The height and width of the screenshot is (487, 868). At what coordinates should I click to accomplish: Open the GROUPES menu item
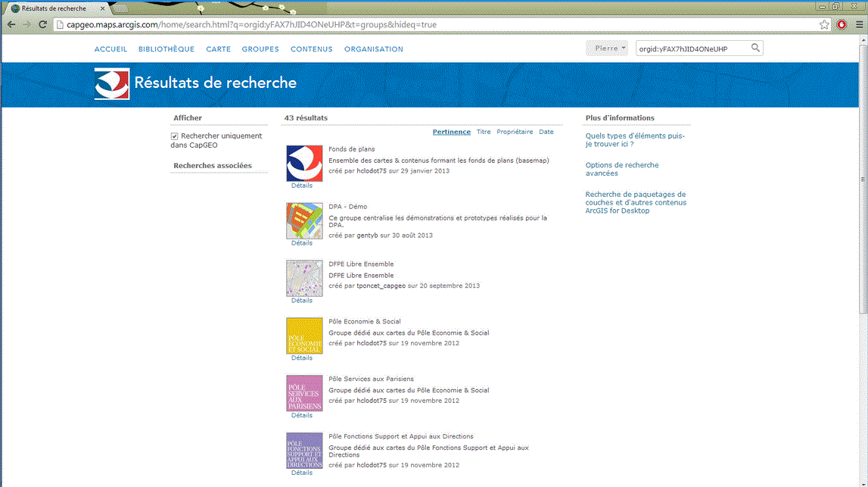point(260,49)
